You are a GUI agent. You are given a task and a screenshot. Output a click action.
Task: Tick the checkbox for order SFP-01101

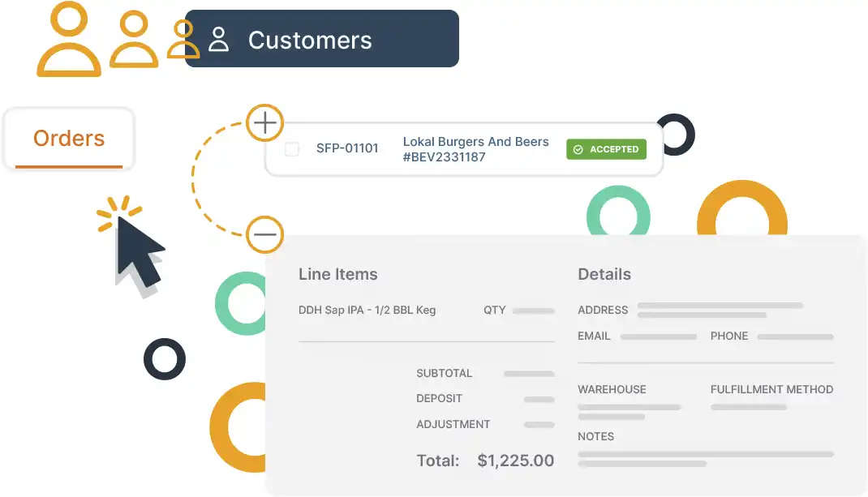(292, 149)
